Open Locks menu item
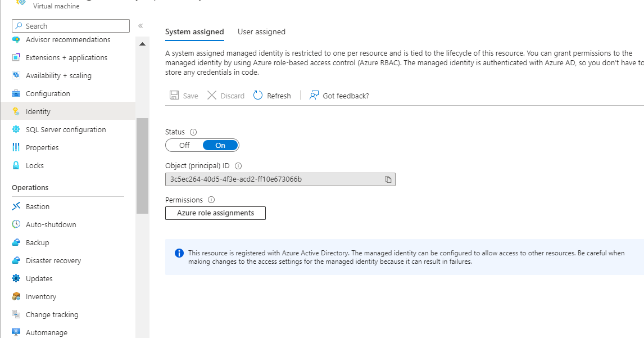The image size is (644, 338). (68, 165)
